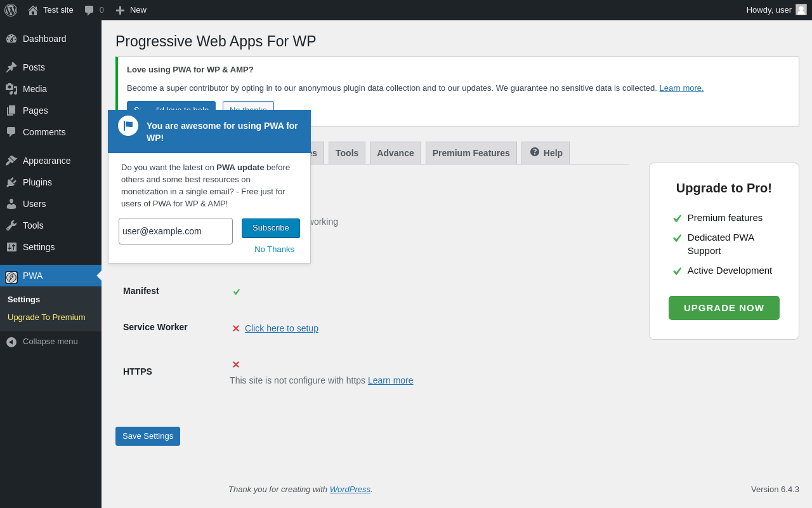Follow the Click here to setup link
Image resolution: width=812 pixels, height=508 pixels.
[282, 328]
